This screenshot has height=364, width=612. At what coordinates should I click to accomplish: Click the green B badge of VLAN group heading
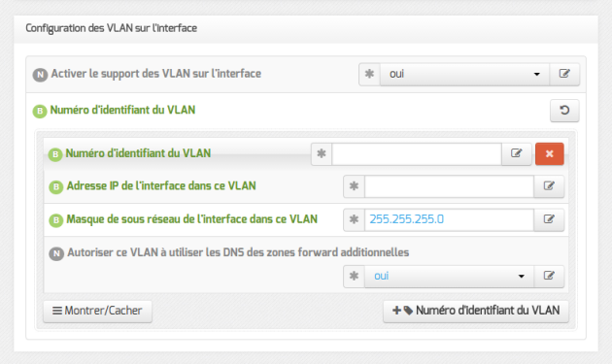point(40,111)
